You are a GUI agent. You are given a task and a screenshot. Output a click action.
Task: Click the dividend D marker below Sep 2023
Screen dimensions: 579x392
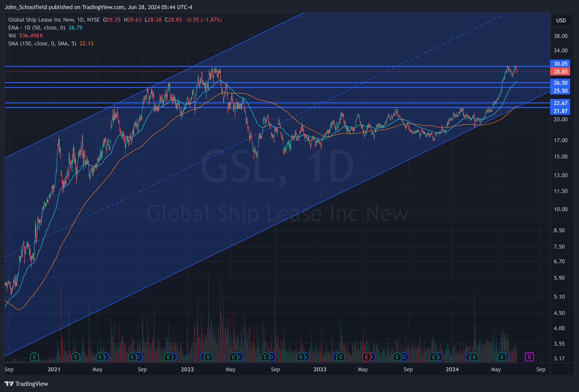[x=404, y=357]
